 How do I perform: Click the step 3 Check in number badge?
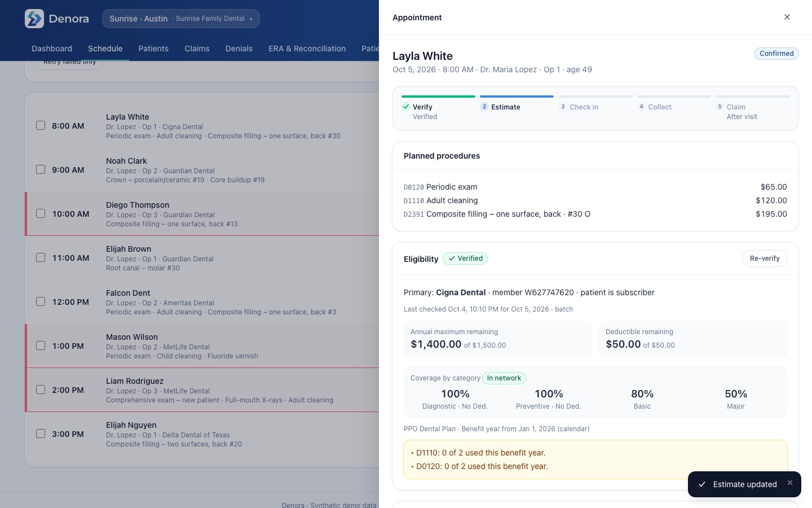coord(563,107)
